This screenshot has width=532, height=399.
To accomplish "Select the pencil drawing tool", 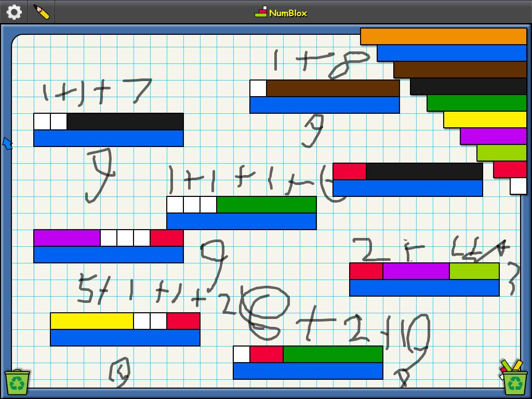I will coord(41,11).
